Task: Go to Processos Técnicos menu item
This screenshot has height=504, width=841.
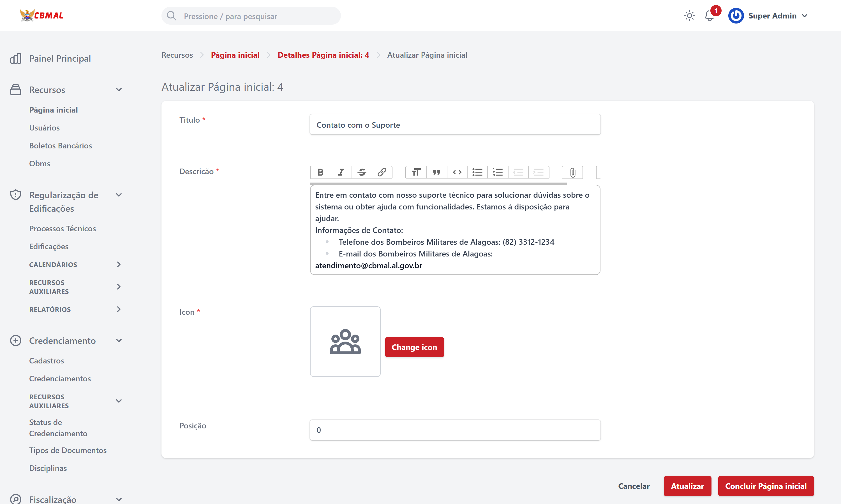Action: (63, 228)
